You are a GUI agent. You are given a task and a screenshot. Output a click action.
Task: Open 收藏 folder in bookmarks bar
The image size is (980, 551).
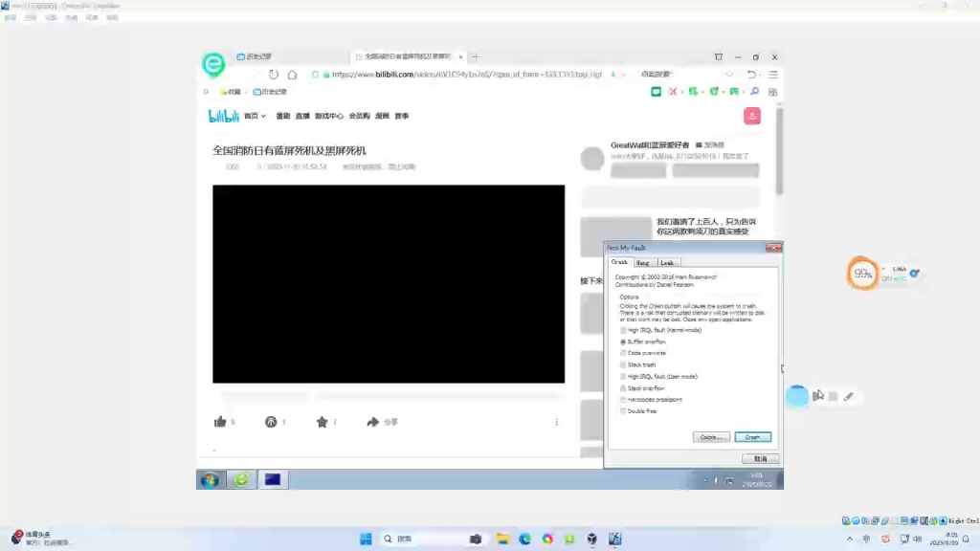[x=230, y=92]
